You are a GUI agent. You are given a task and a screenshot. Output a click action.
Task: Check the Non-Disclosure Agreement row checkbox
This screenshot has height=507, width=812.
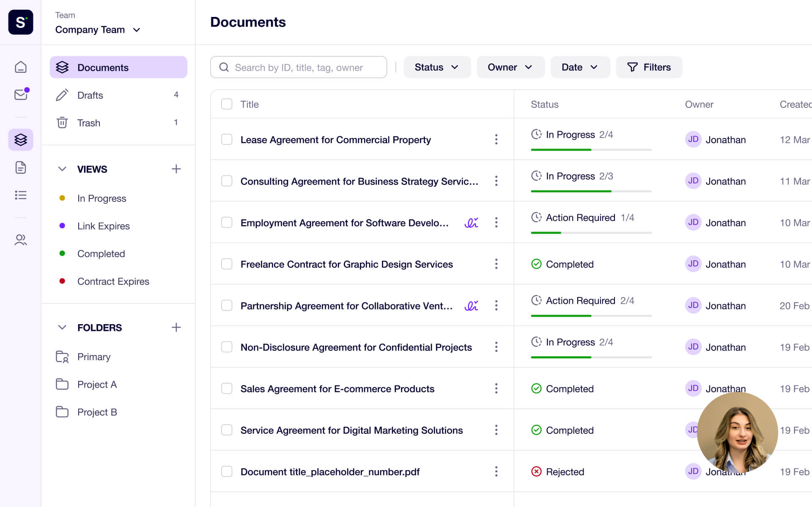pyautogui.click(x=227, y=347)
